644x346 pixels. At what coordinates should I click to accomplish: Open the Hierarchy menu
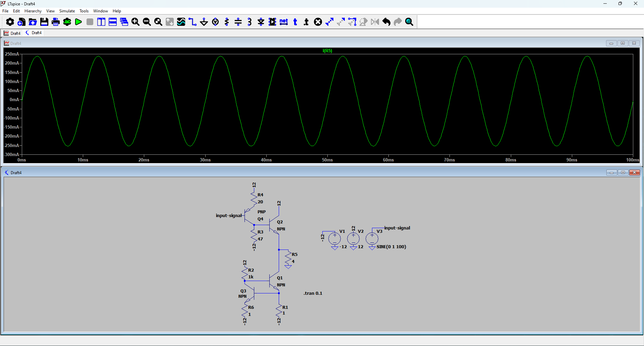pyautogui.click(x=33, y=11)
